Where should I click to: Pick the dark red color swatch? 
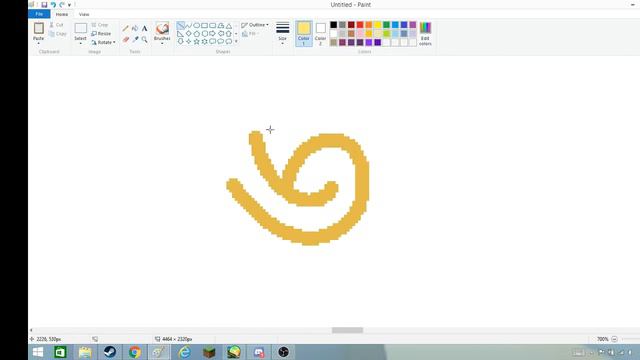tap(351, 25)
